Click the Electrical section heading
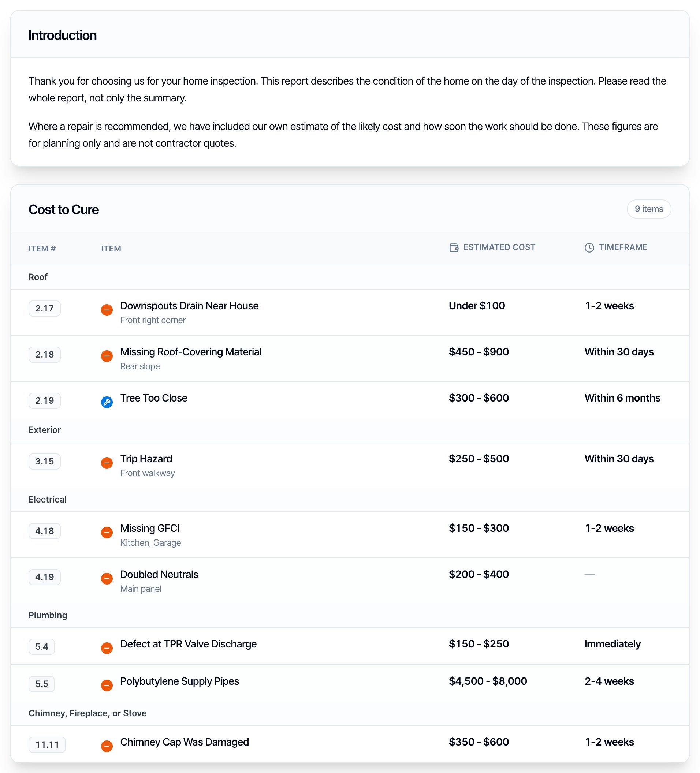 pyautogui.click(x=48, y=499)
